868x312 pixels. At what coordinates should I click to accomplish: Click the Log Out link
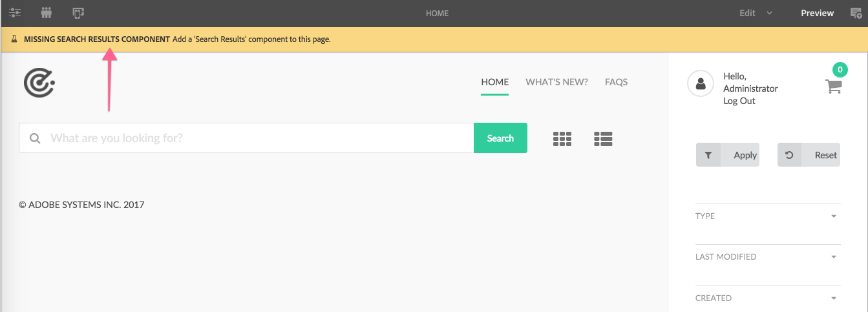[x=739, y=101]
